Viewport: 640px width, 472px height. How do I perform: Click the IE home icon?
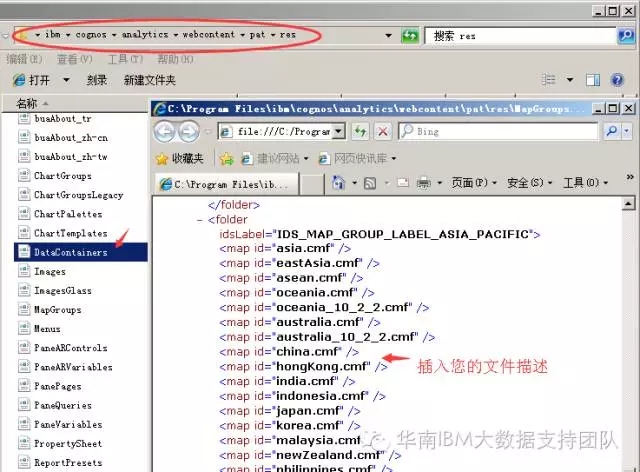[338, 183]
